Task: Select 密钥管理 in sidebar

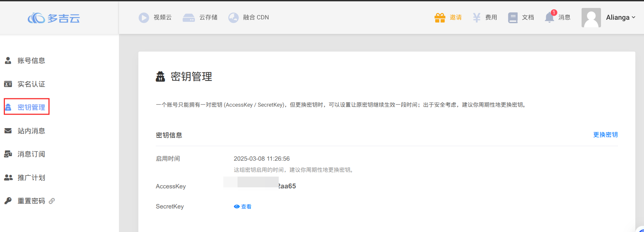Action: (x=31, y=107)
